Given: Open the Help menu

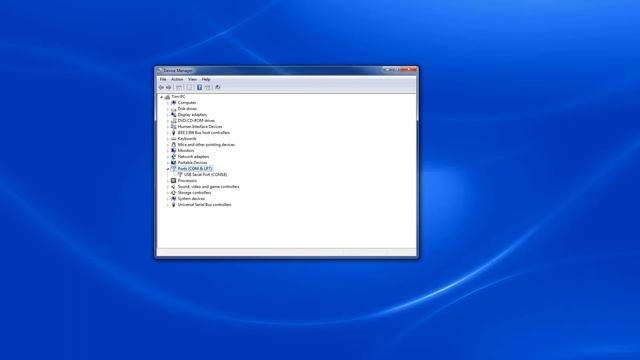Looking at the screenshot, I should pyautogui.click(x=206, y=79).
